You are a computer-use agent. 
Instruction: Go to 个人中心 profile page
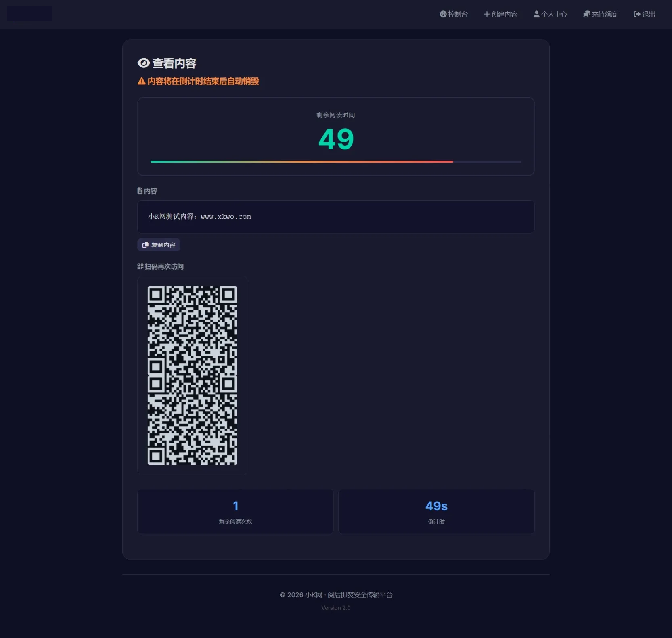coord(550,14)
